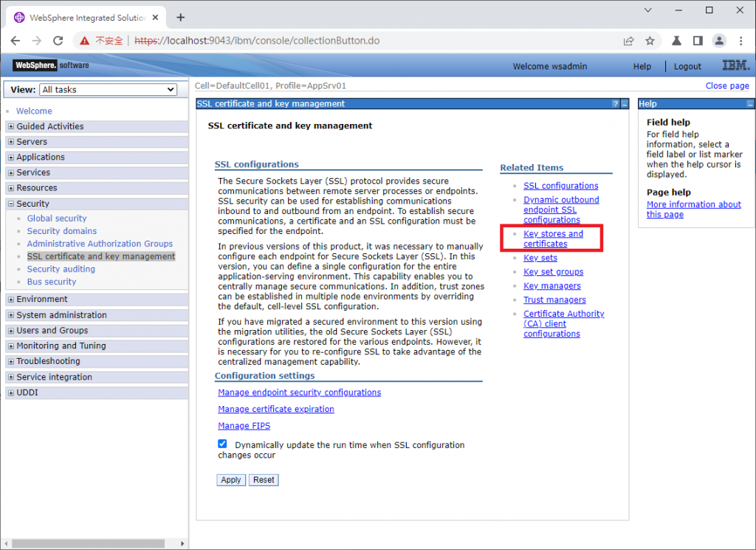Expand the Applications section
This screenshot has height=550, width=756.
(11, 157)
